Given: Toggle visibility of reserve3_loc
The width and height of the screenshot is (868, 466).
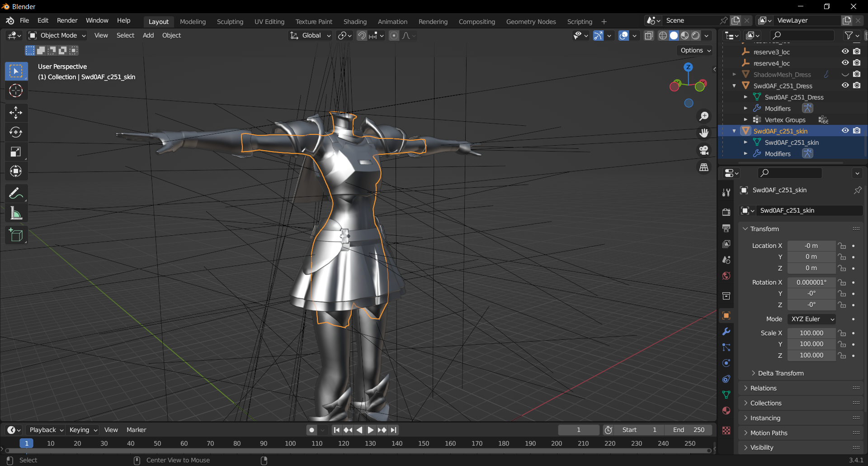Looking at the screenshot, I should tap(845, 52).
